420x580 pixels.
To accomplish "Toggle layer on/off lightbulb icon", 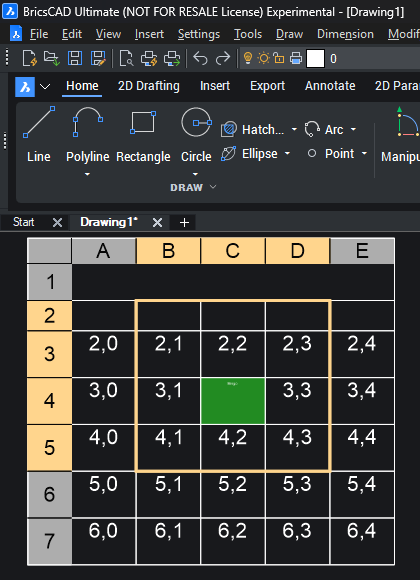I will pos(248,58).
